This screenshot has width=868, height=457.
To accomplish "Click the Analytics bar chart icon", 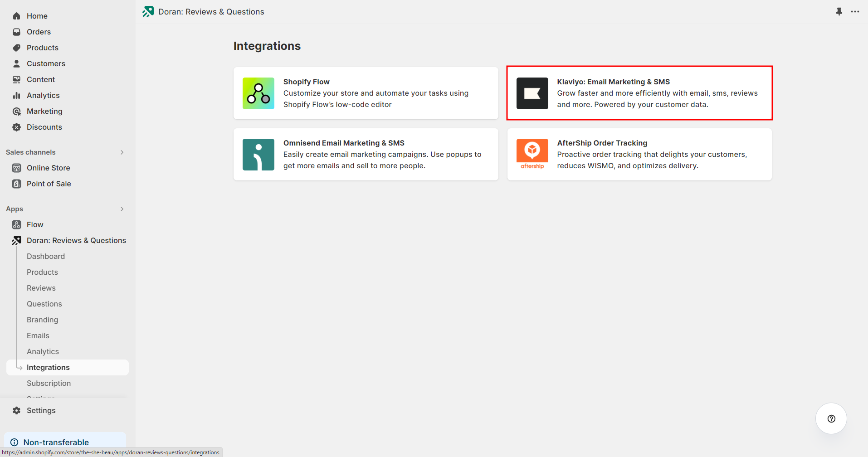I will pos(17,95).
